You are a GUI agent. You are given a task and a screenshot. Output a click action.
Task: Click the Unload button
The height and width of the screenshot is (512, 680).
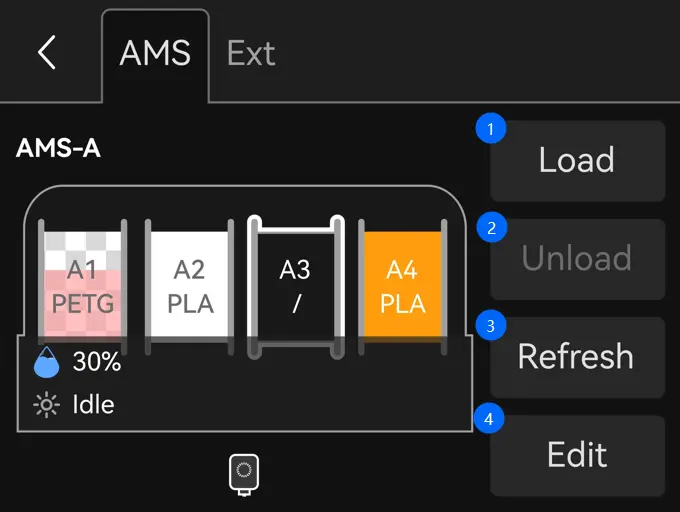577,259
